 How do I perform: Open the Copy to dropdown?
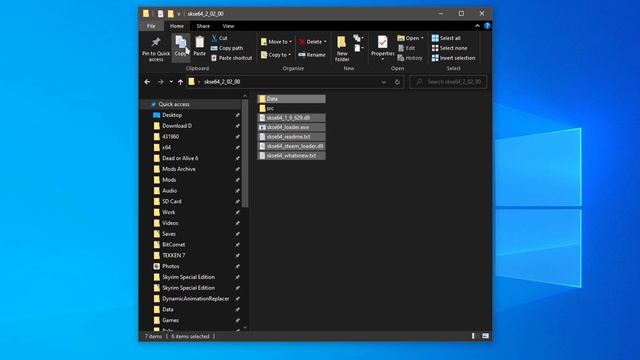276,55
